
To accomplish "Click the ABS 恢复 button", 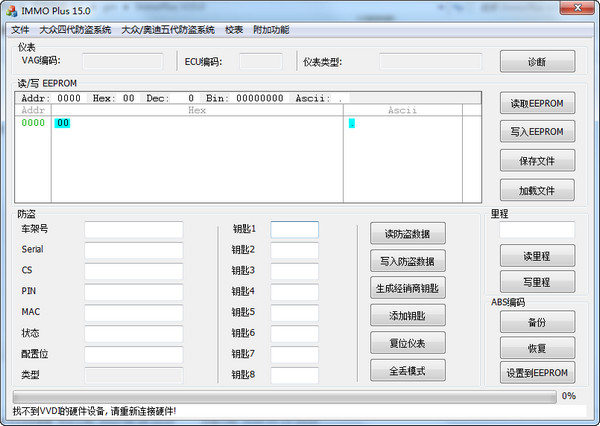I will tap(537, 348).
